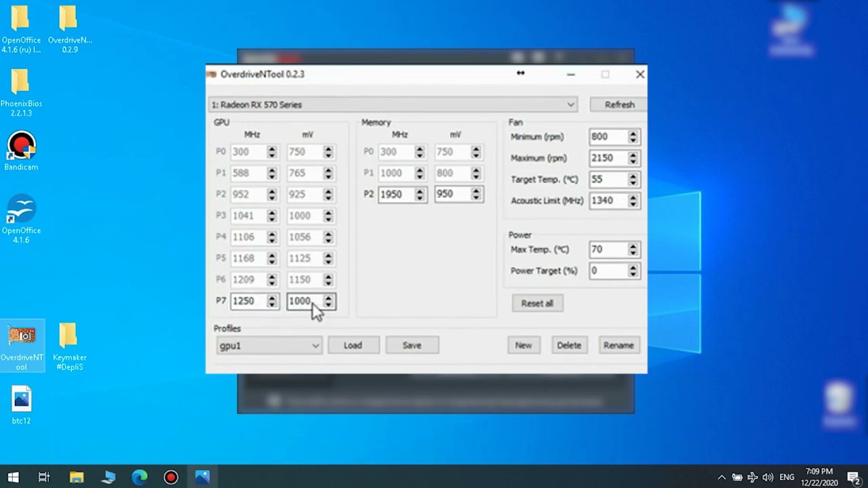Image resolution: width=868 pixels, height=488 pixels.
Task: Adjust the Fan Maximum rpm spinner
Action: click(633, 158)
